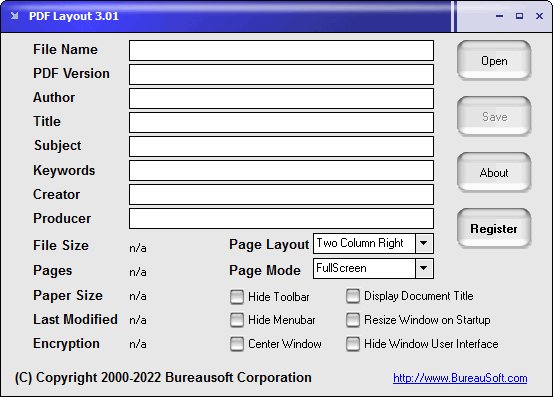Click the Two Column Right combo box
The width and height of the screenshot is (553, 397).
pos(373,243)
